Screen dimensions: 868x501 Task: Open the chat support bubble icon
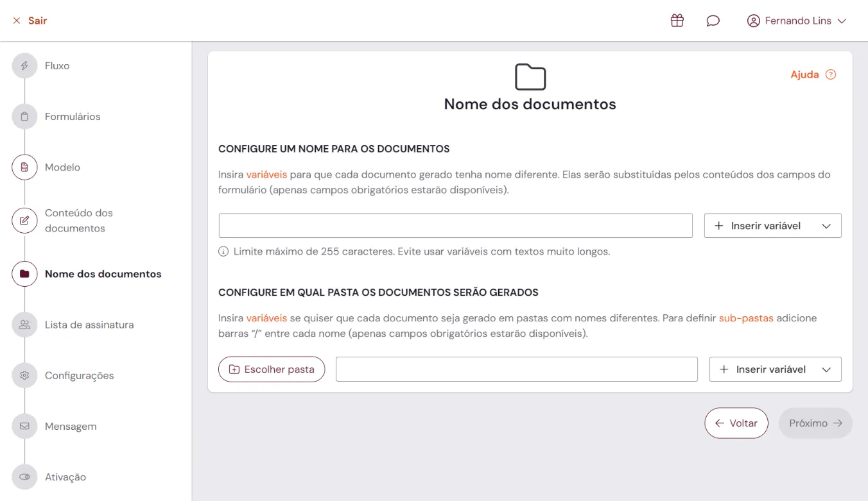713,20
